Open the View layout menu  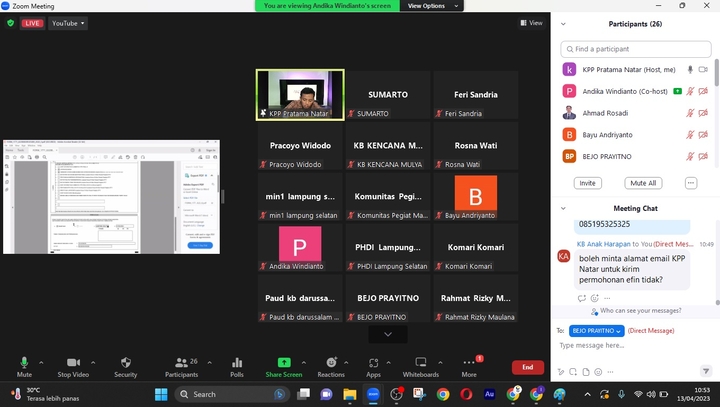(531, 22)
